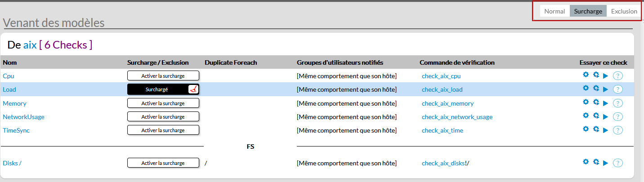Viewport: 644px width, 182px height.
Task: Toggle the Surchargé state on Load
Action: point(157,89)
